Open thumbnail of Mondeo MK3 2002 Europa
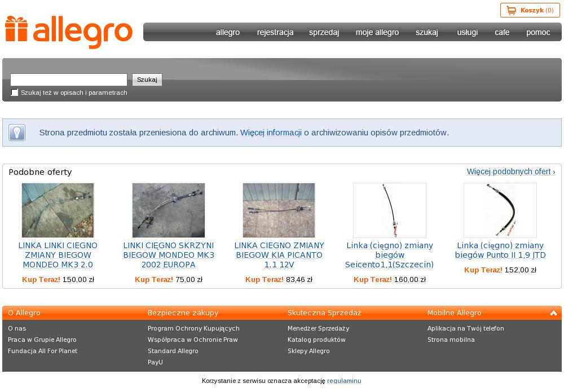This screenshot has width=564, height=392. click(169, 210)
